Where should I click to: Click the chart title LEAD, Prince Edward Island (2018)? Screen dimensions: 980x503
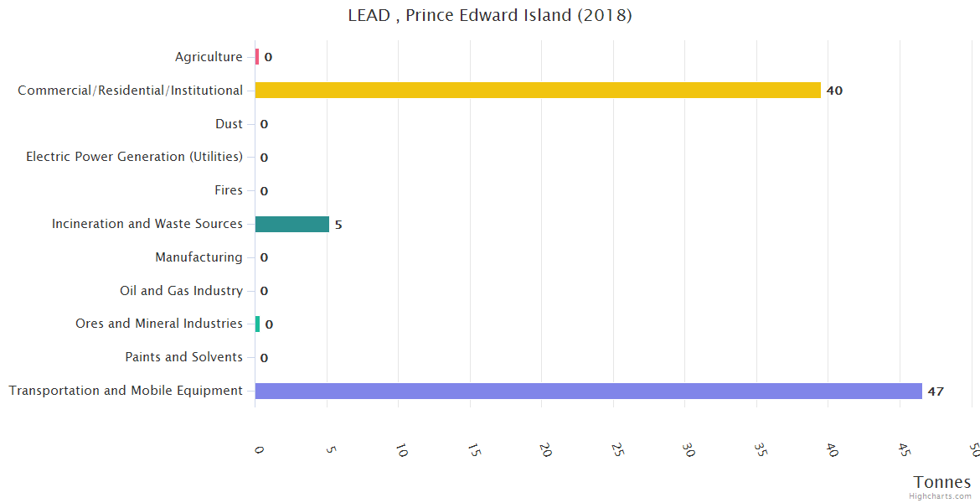[x=490, y=15]
